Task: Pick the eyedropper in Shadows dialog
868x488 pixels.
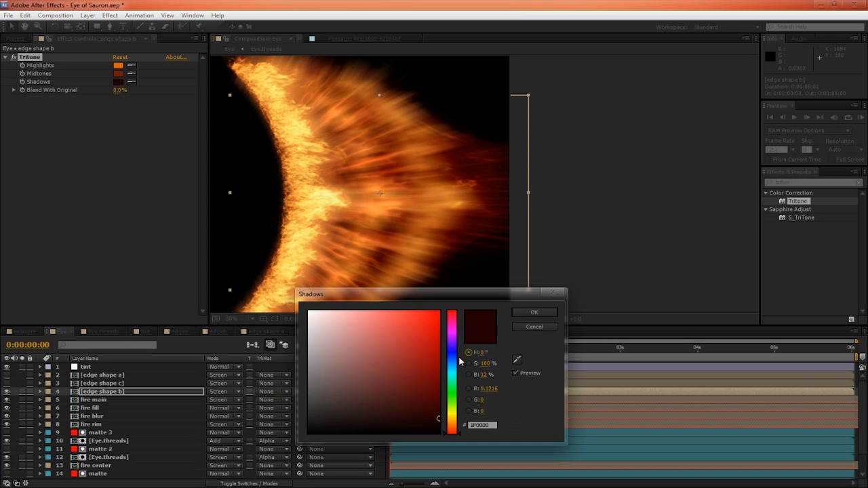Action: click(x=517, y=359)
